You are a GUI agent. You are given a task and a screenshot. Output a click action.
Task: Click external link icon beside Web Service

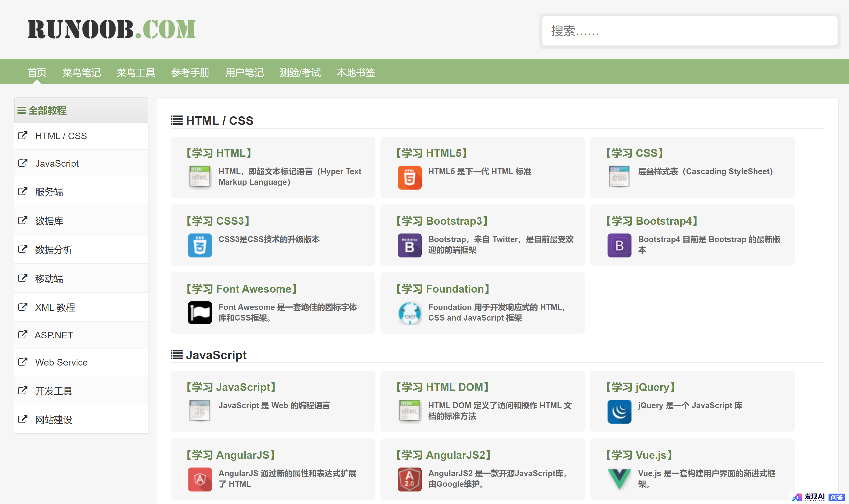pos(22,362)
